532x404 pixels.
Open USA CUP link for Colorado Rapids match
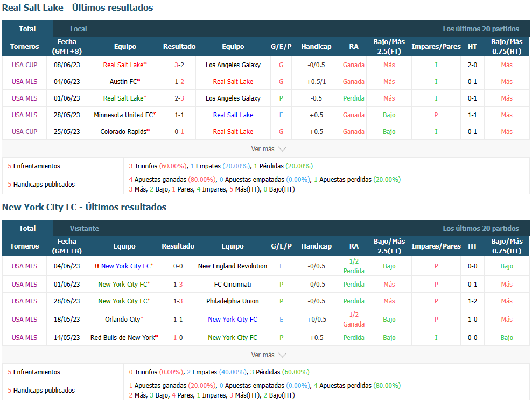tap(24, 131)
